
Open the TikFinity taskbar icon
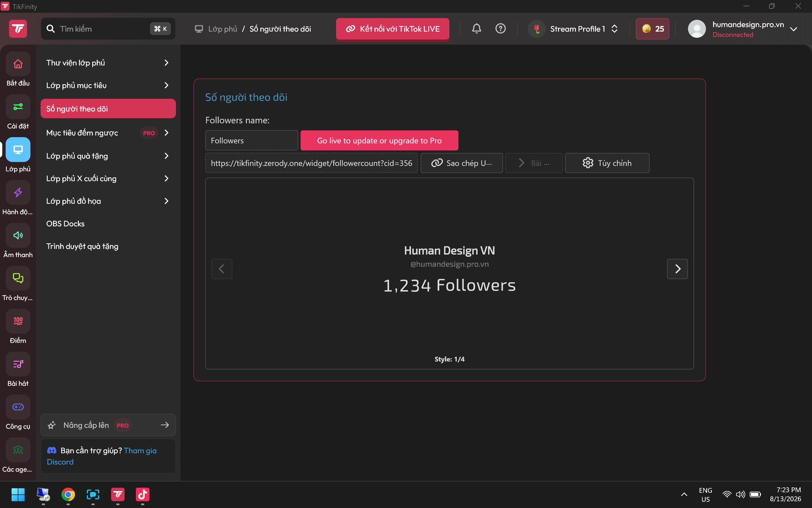[x=118, y=494]
